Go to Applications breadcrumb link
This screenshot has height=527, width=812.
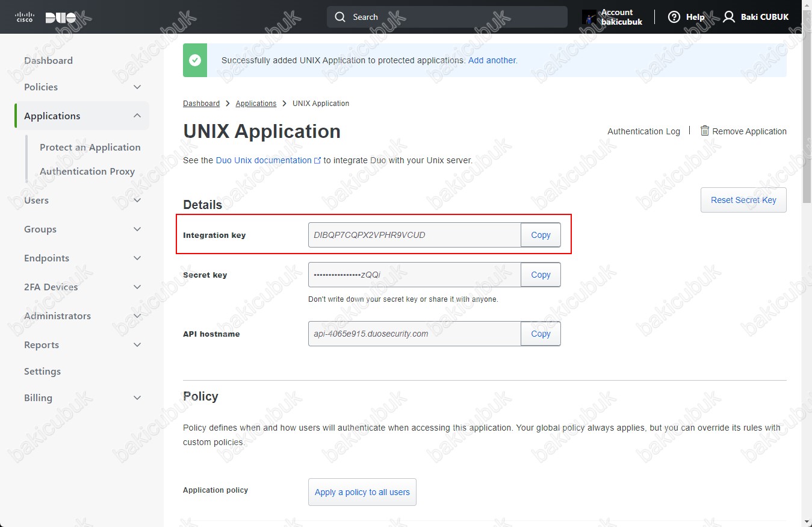(256, 104)
